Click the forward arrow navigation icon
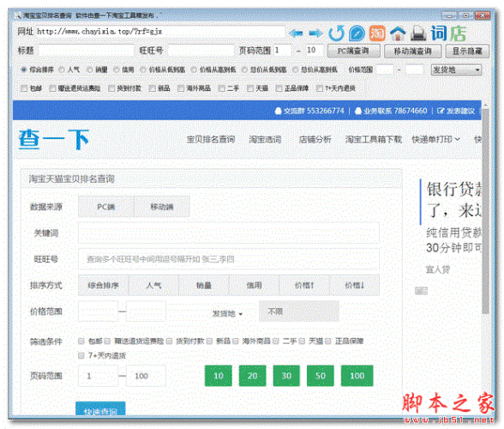Screen dimensions: 504x429 (315, 33)
